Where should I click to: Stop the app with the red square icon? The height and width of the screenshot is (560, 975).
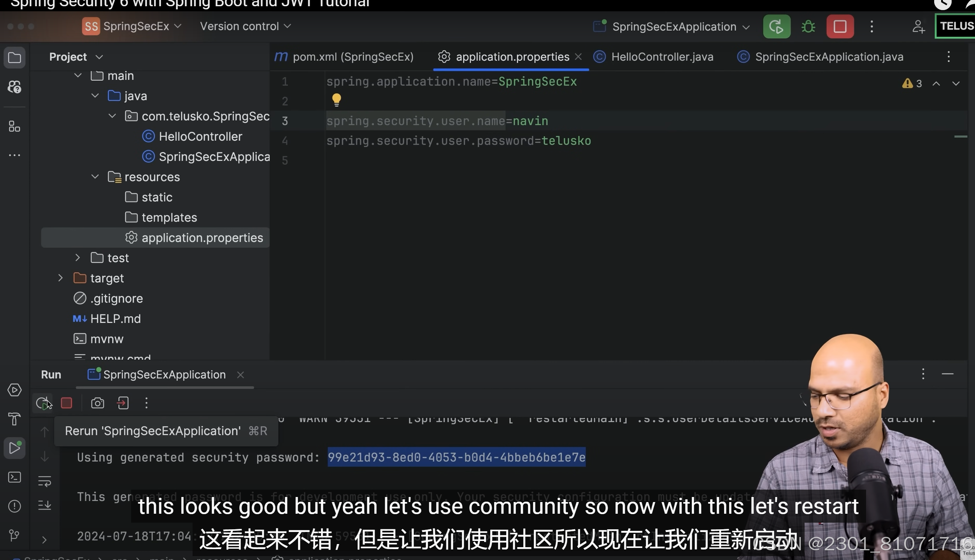[66, 403]
